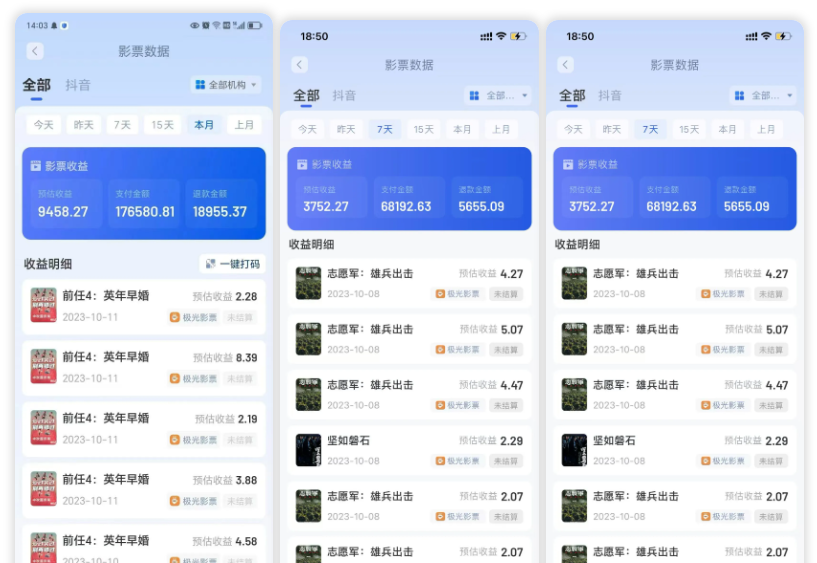817x563 pixels.
Task: Tap 未结算 badge in 4.47 row, middle phone
Action: click(505, 406)
